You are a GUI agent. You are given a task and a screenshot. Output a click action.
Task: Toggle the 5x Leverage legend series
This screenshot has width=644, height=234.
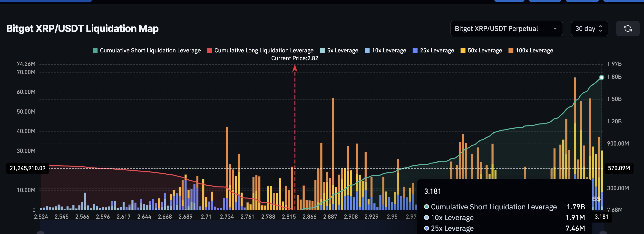(339, 50)
